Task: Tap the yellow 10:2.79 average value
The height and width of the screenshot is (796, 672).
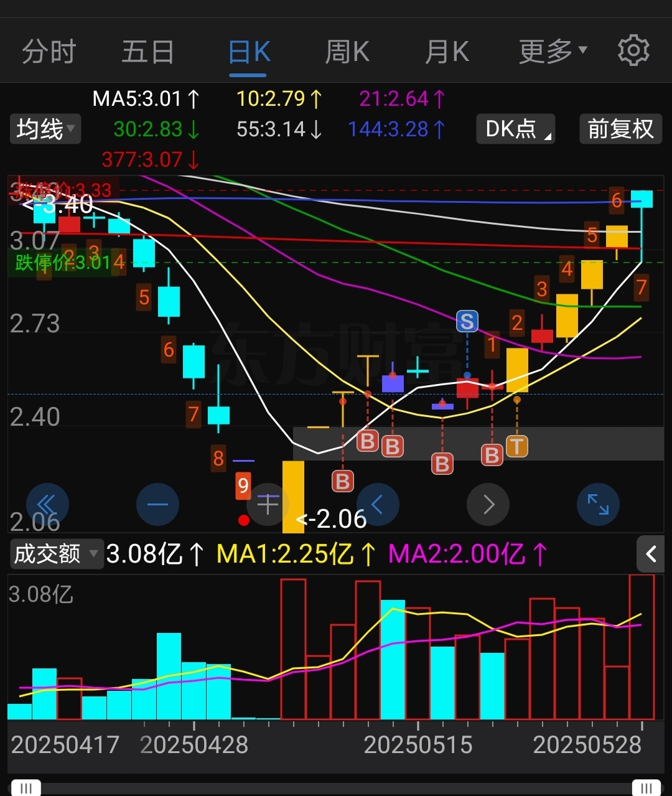Action: [x=279, y=98]
